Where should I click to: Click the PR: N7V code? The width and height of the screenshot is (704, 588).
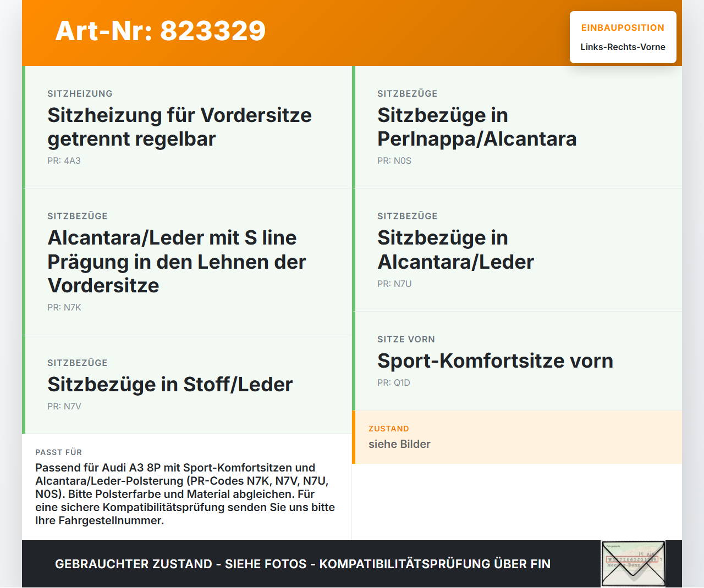[64, 407]
